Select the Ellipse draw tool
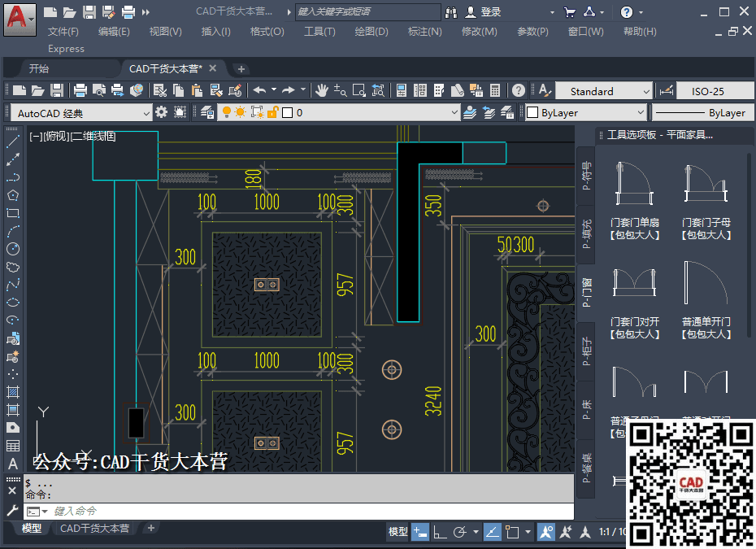Viewport: 756px width, 549px height. (x=13, y=303)
